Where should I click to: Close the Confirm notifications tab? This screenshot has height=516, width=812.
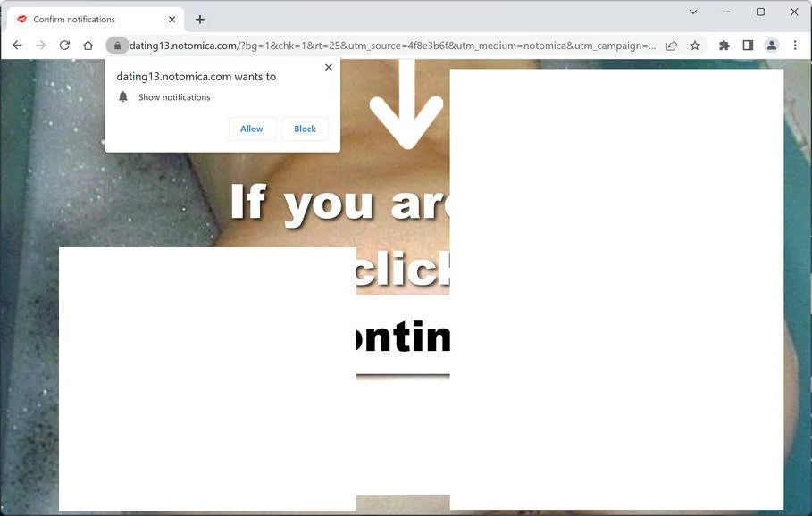click(172, 19)
